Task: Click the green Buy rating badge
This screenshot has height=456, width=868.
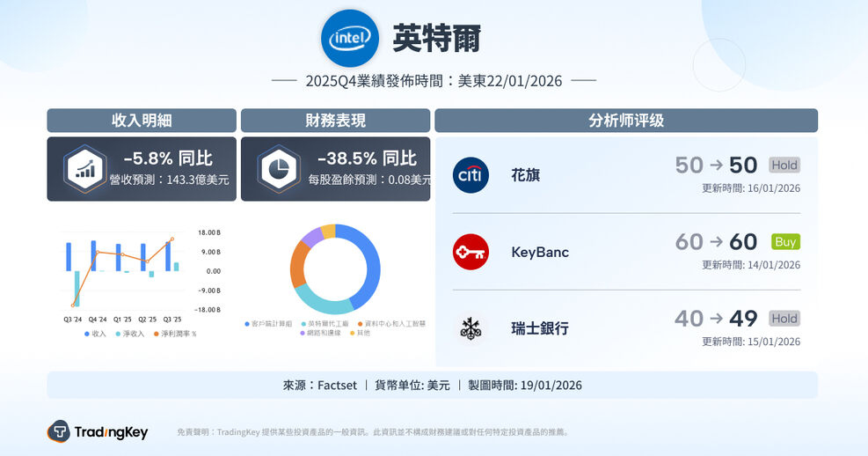Action: coord(785,241)
